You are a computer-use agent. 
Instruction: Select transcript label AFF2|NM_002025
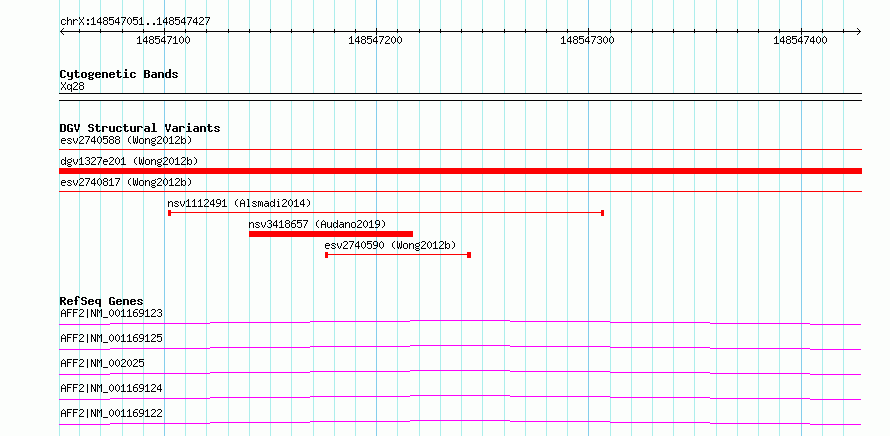click(x=102, y=363)
